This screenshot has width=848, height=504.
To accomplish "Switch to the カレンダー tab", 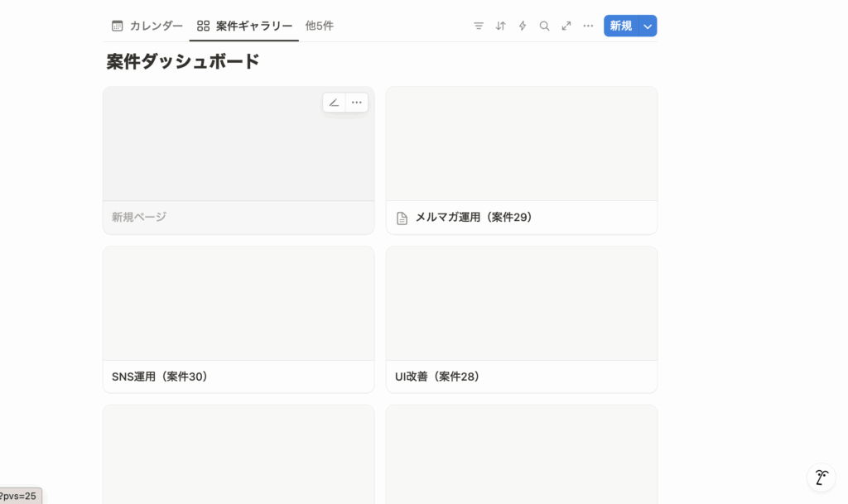I will click(x=147, y=26).
